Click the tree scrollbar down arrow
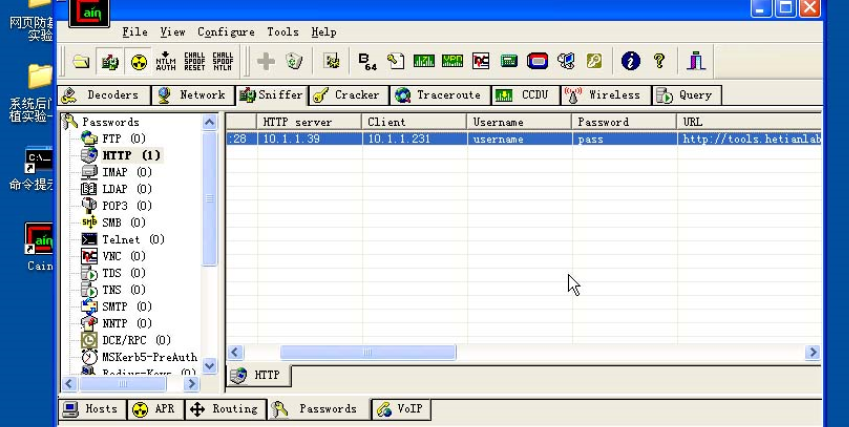 (210, 366)
